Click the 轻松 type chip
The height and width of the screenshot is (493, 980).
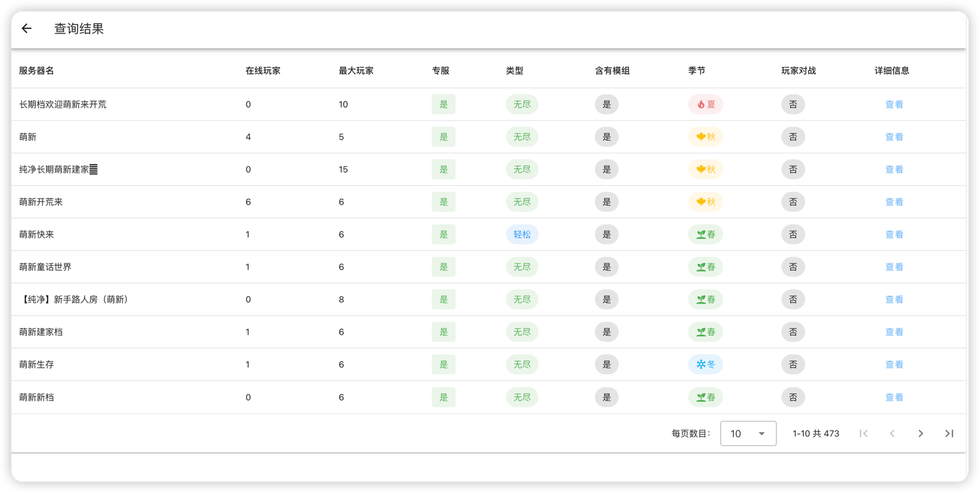[x=522, y=235]
